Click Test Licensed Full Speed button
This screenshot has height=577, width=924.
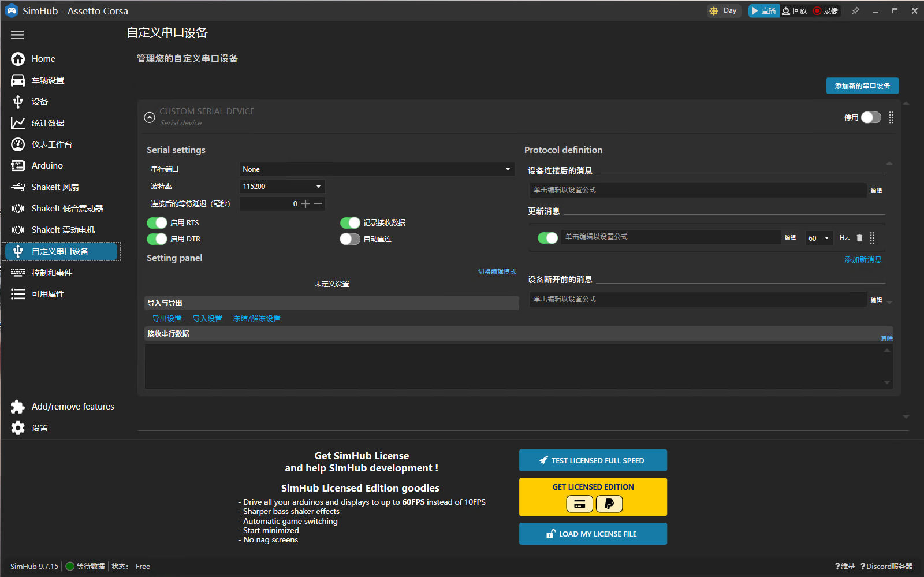click(593, 460)
